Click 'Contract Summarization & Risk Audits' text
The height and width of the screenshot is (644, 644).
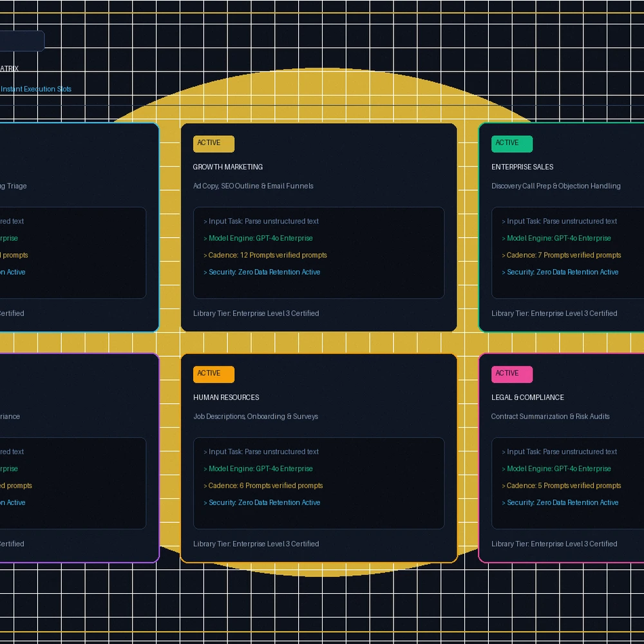[x=550, y=416]
